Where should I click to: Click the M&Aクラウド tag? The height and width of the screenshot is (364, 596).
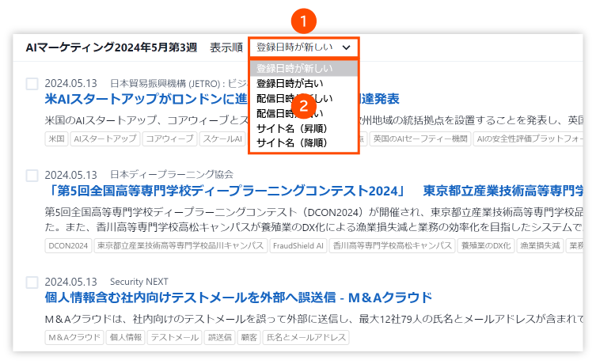coord(74,337)
